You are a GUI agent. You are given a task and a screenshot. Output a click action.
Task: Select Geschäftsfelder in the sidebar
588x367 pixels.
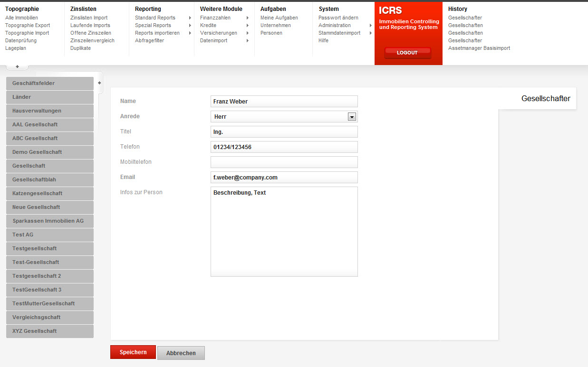point(50,83)
